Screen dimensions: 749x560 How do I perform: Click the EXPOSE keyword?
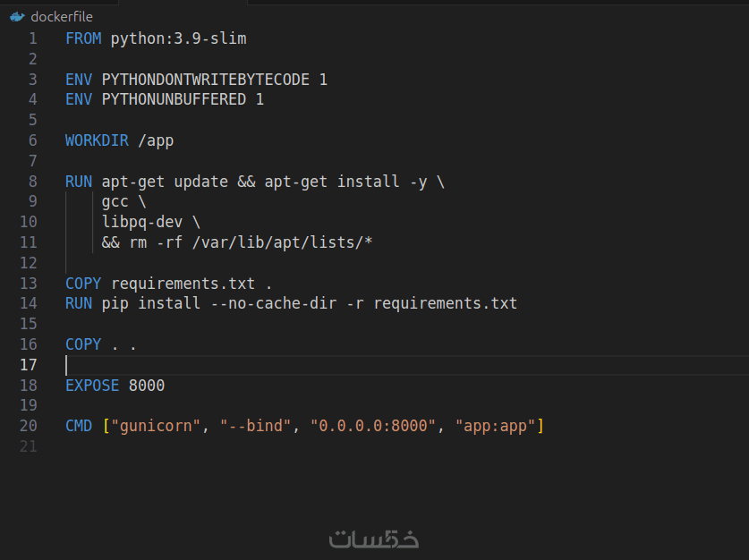pos(92,386)
